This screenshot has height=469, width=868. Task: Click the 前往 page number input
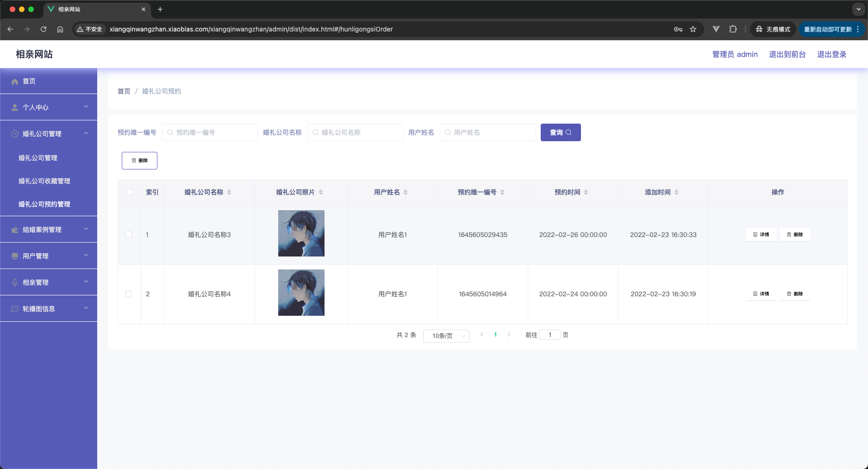tap(550, 335)
